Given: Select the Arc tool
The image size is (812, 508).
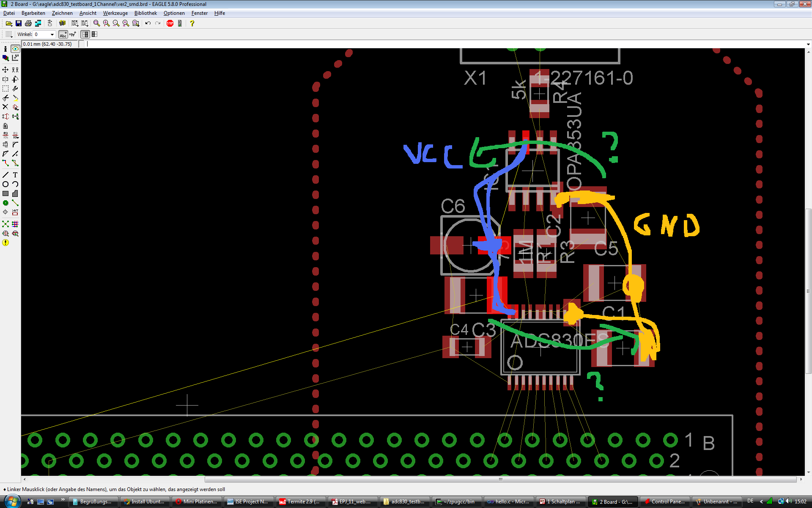Looking at the screenshot, I should tap(15, 184).
